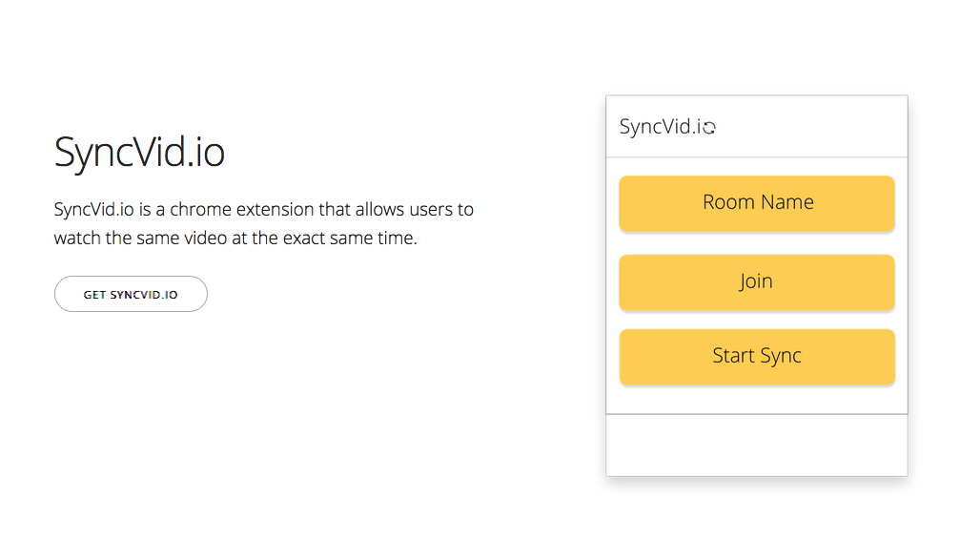The width and height of the screenshot is (980, 540).
Task: Click the 'watch the same video' text line
Action: pyautogui.click(x=141, y=238)
